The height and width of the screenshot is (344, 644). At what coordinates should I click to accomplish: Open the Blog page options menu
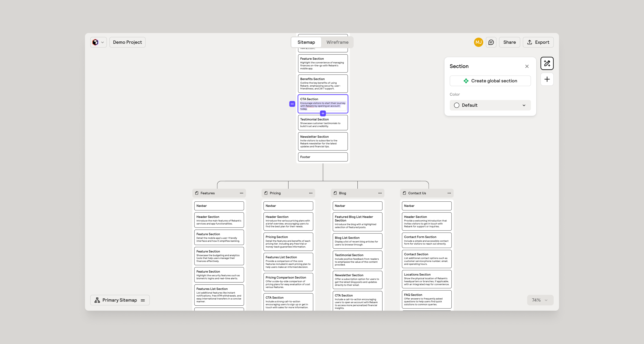click(x=380, y=193)
